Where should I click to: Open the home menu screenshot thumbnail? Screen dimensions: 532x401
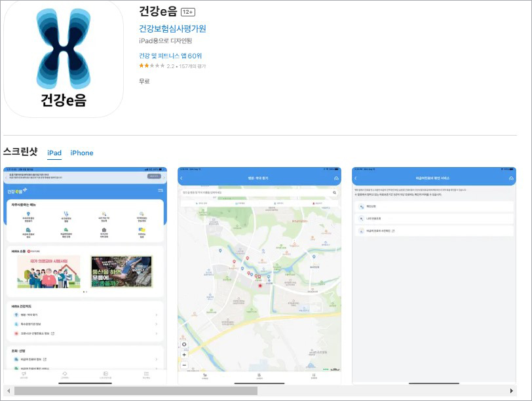[x=85, y=275]
